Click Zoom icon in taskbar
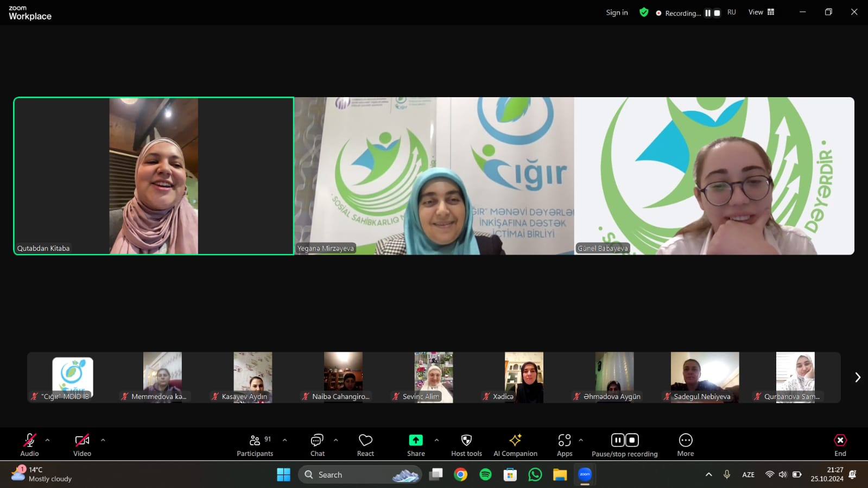 tap(585, 474)
